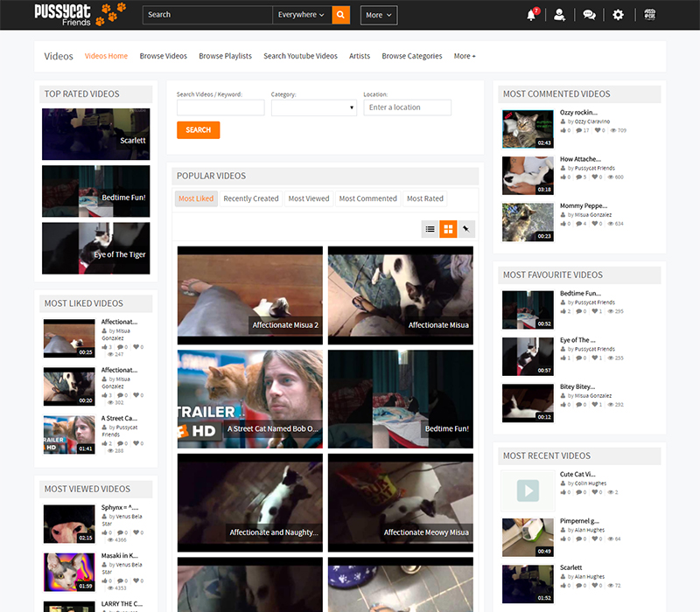
Task: Click the pin view icon
Action: (467, 229)
